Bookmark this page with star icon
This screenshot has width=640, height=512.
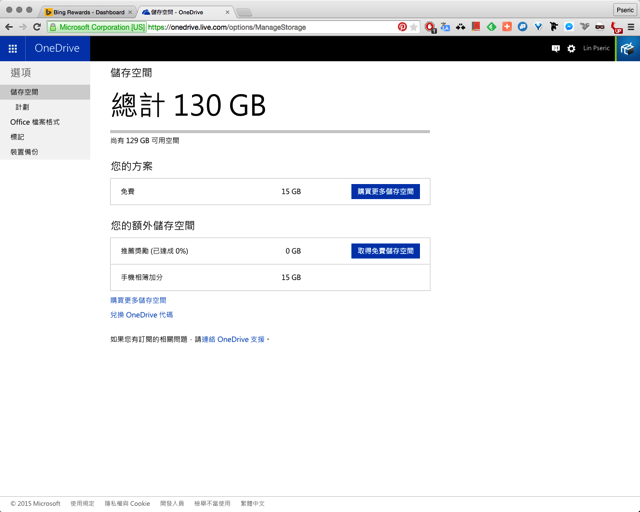[x=413, y=27]
